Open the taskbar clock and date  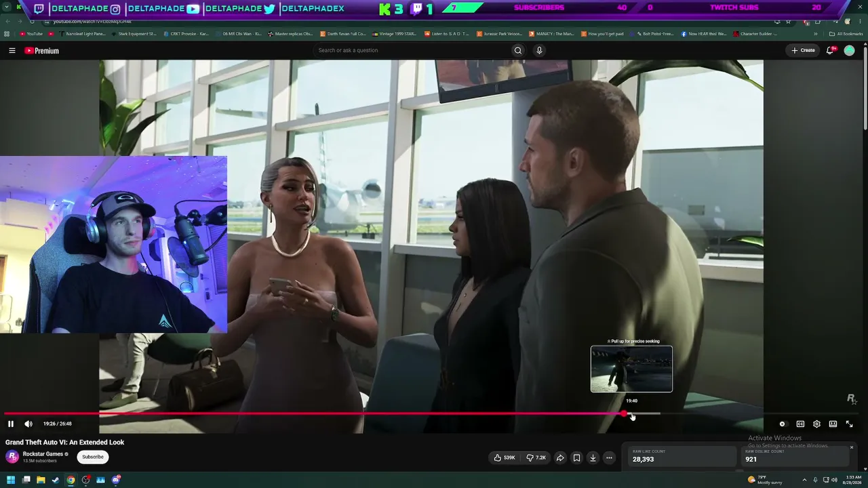coord(850,480)
